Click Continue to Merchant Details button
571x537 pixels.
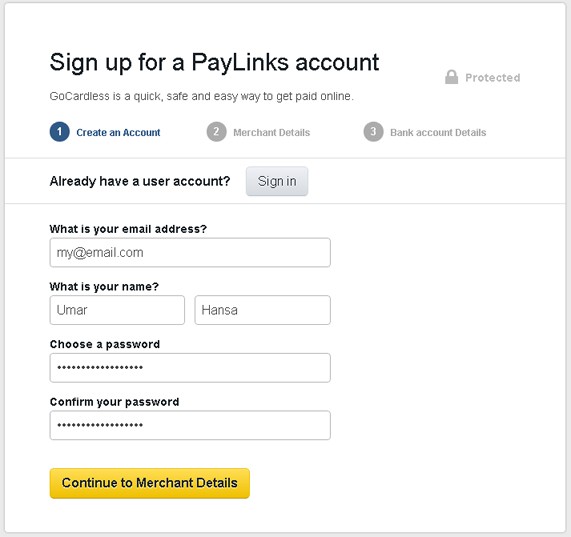tap(150, 483)
